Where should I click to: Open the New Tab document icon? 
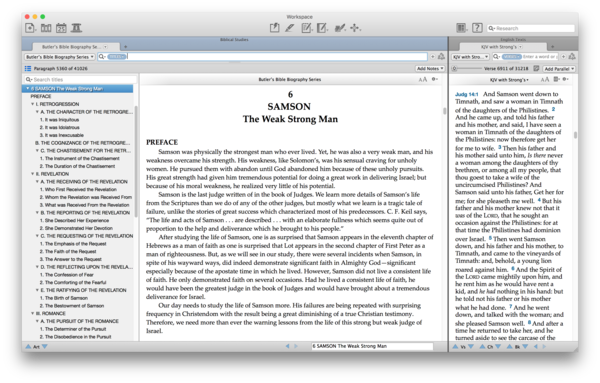pyautogui.click(x=30, y=28)
